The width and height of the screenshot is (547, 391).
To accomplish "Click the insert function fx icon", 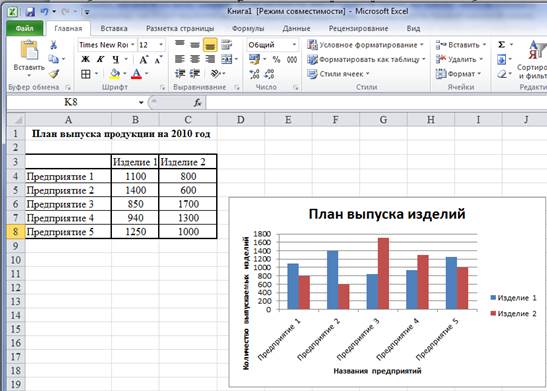I will point(197,103).
